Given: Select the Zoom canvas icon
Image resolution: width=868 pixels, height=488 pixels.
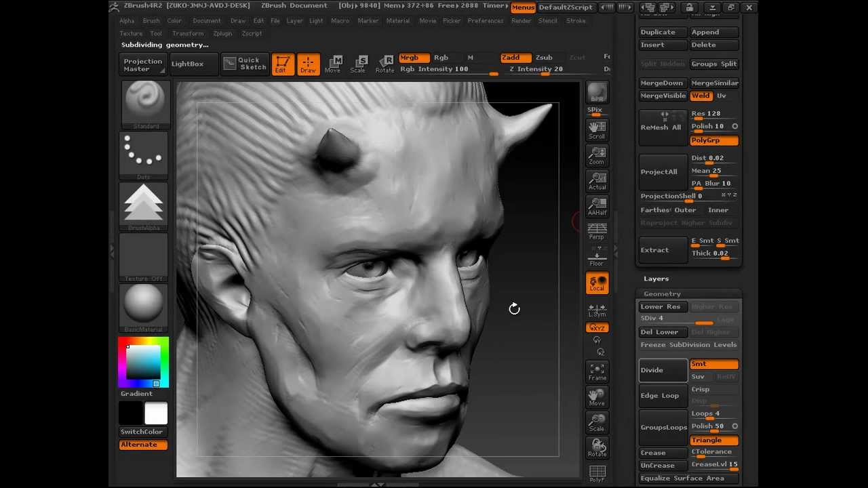Looking at the screenshot, I should (597, 156).
